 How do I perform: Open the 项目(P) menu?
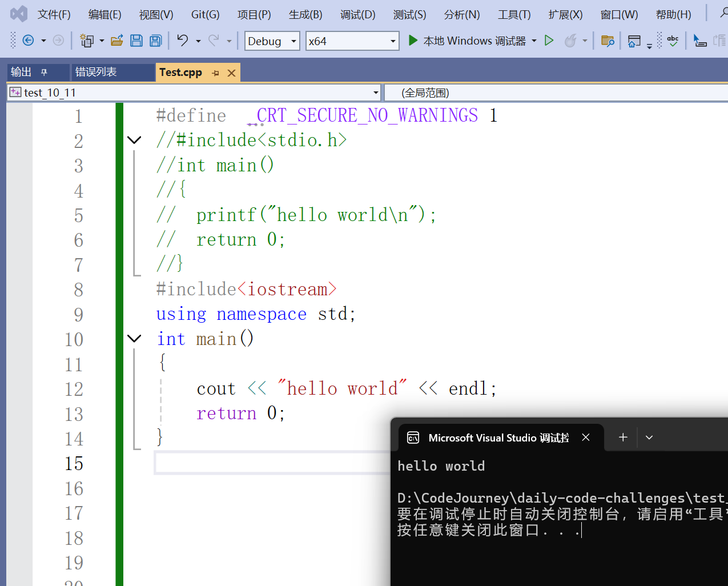click(254, 14)
